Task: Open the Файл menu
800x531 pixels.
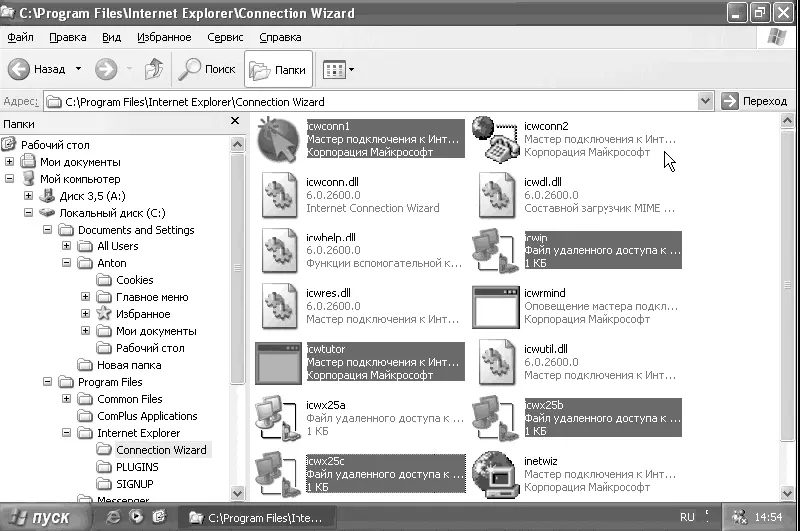Action: (x=20, y=37)
